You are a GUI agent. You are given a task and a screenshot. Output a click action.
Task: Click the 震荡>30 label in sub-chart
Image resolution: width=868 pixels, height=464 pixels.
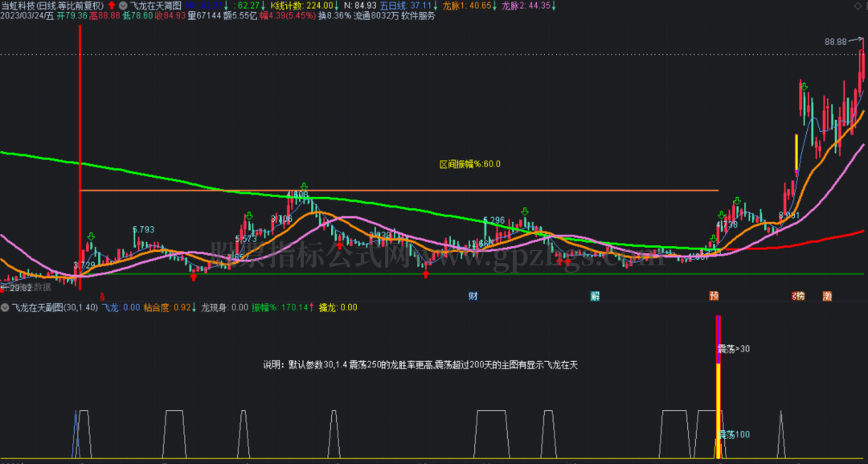pos(734,348)
